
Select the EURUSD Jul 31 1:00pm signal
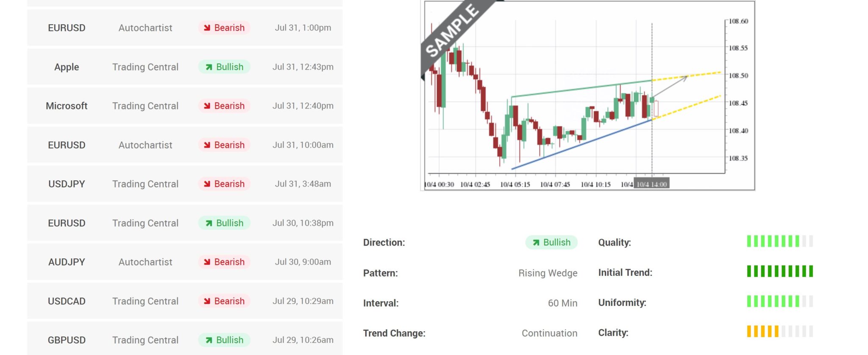point(184,28)
